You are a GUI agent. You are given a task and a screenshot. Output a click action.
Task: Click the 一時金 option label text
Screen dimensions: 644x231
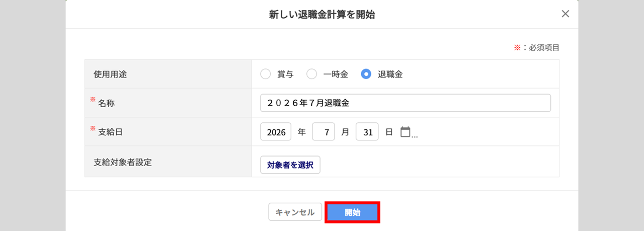point(336,74)
